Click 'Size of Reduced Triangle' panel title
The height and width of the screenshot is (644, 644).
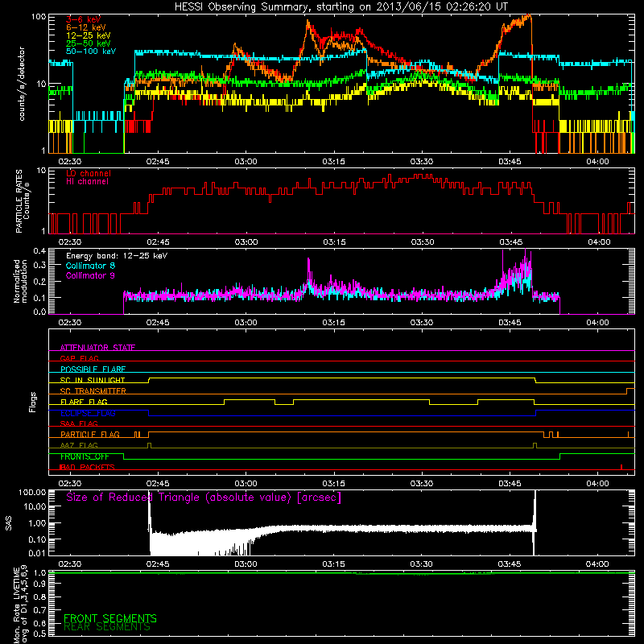click(x=204, y=497)
